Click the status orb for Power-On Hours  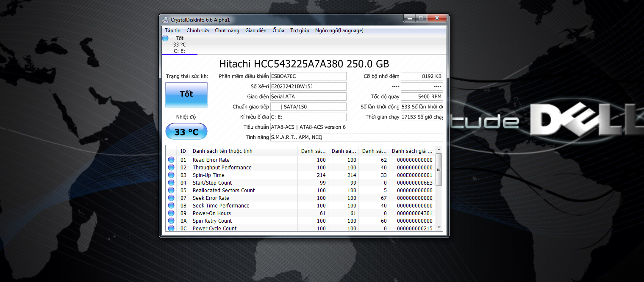click(x=171, y=213)
